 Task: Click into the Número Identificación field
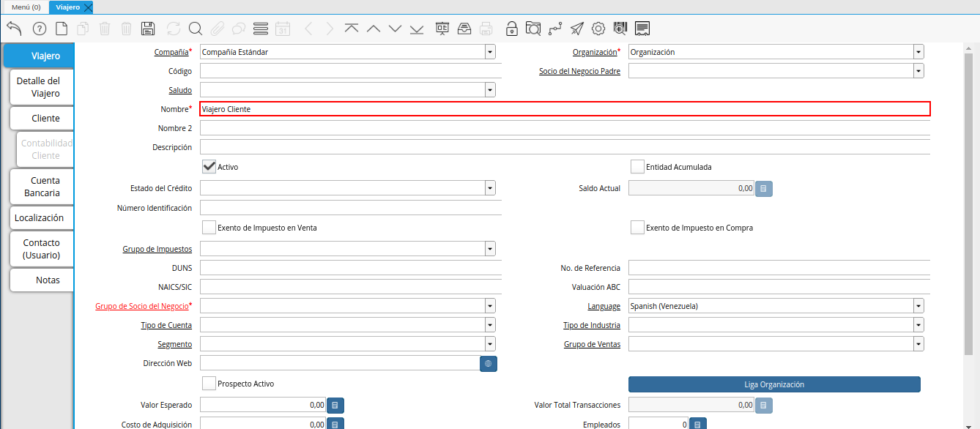(x=350, y=208)
